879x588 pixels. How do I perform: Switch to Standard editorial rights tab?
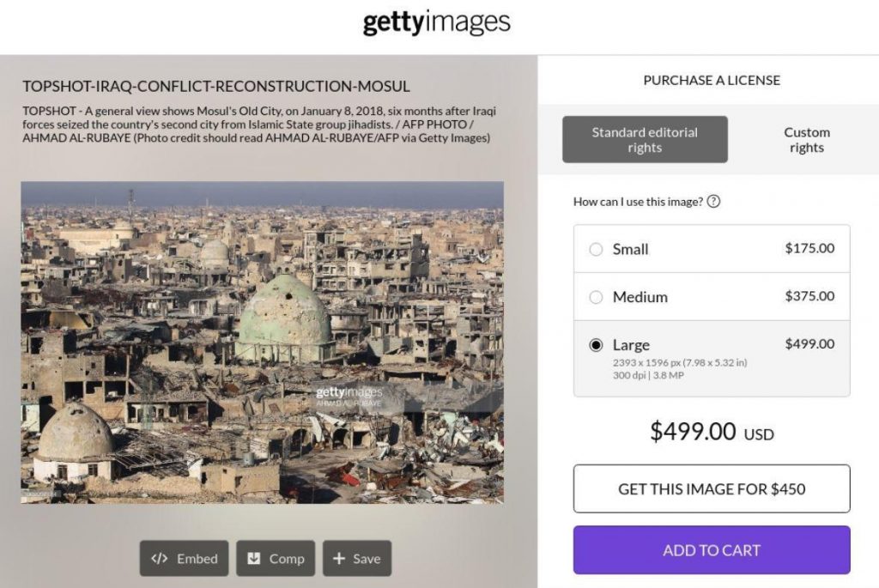coord(645,140)
